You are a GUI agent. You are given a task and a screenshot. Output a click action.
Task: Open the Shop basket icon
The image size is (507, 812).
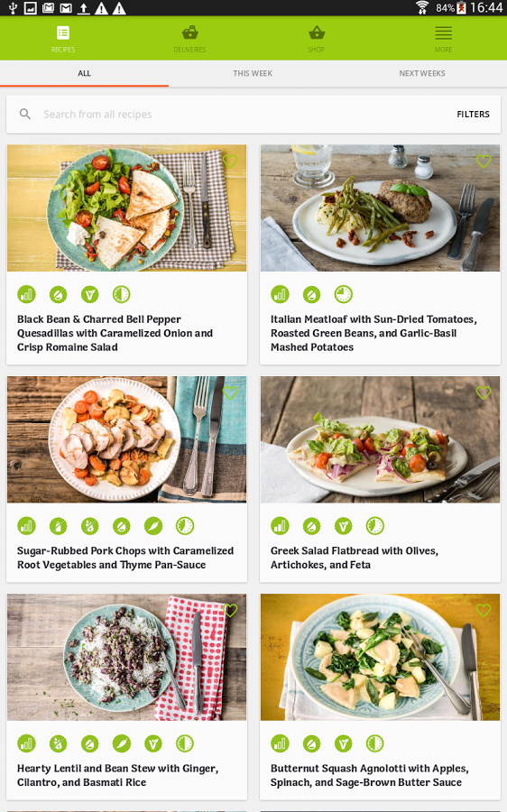(x=317, y=32)
